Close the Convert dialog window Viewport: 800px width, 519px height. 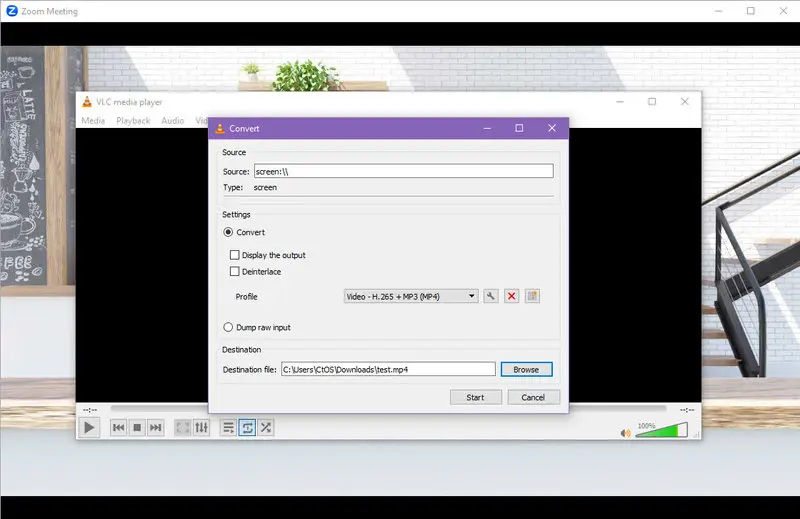click(x=552, y=128)
